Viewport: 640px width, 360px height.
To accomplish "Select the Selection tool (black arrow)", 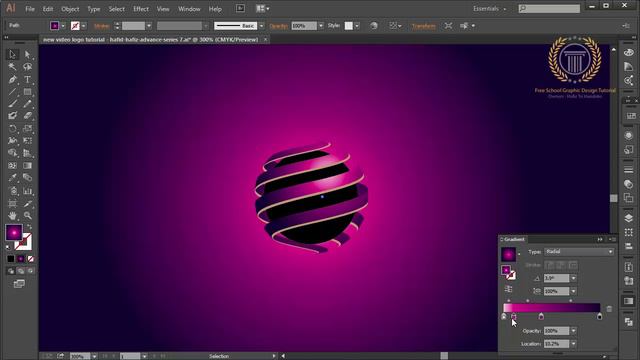I will 12,54.
